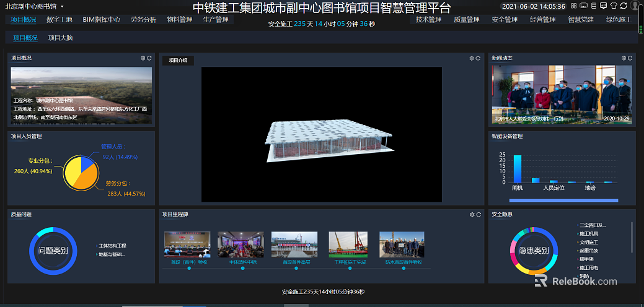Toggle 施工用电 legend item
The width and height of the screenshot is (644, 307).
588,267
